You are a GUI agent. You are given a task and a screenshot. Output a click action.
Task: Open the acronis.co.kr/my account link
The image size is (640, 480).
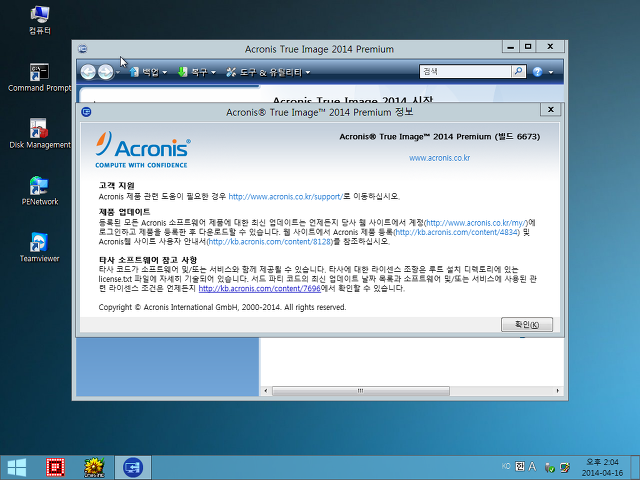[477, 223]
